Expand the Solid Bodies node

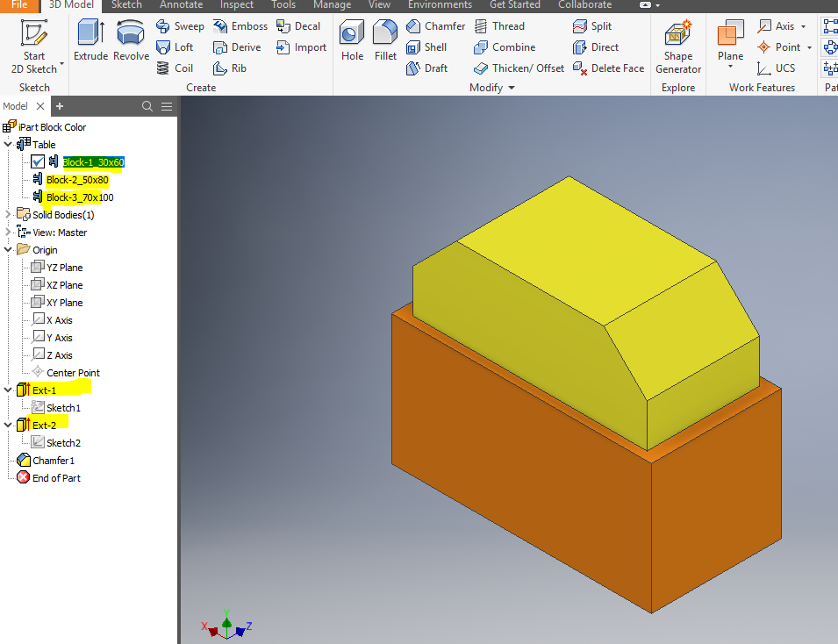tap(8, 214)
